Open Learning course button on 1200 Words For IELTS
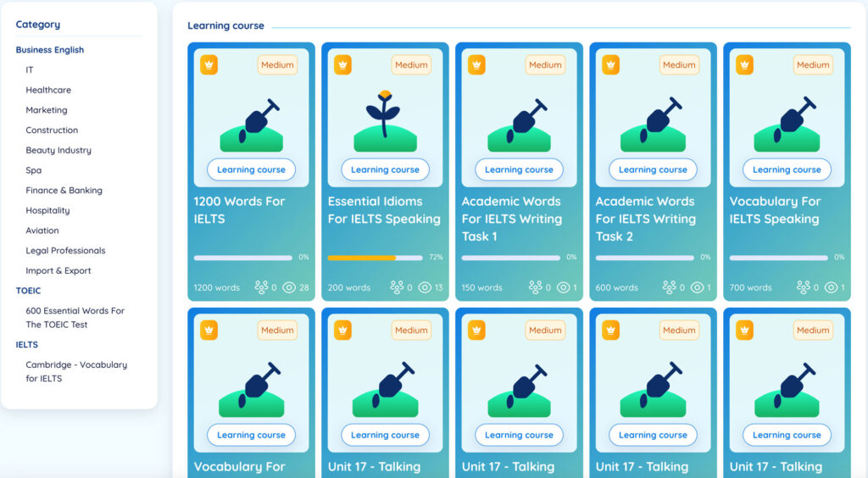The height and width of the screenshot is (478, 868). coord(251,170)
